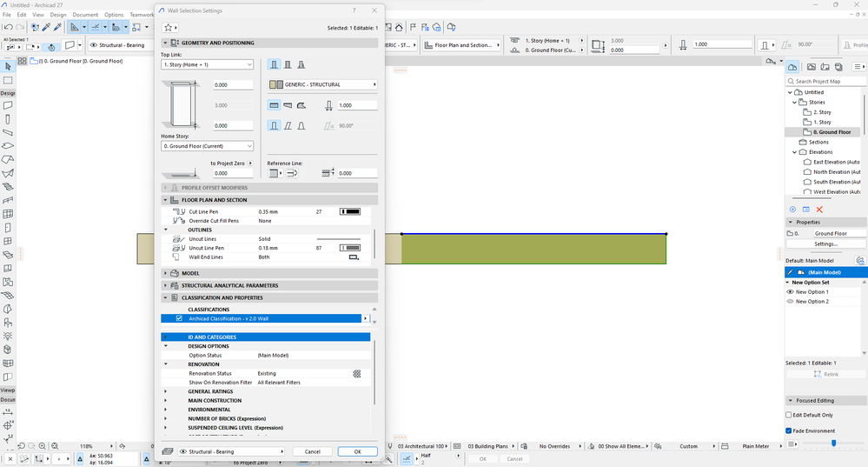Select the Complex Profile wall structure icon
The height and width of the screenshot is (467, 868).
click(301, 65)
